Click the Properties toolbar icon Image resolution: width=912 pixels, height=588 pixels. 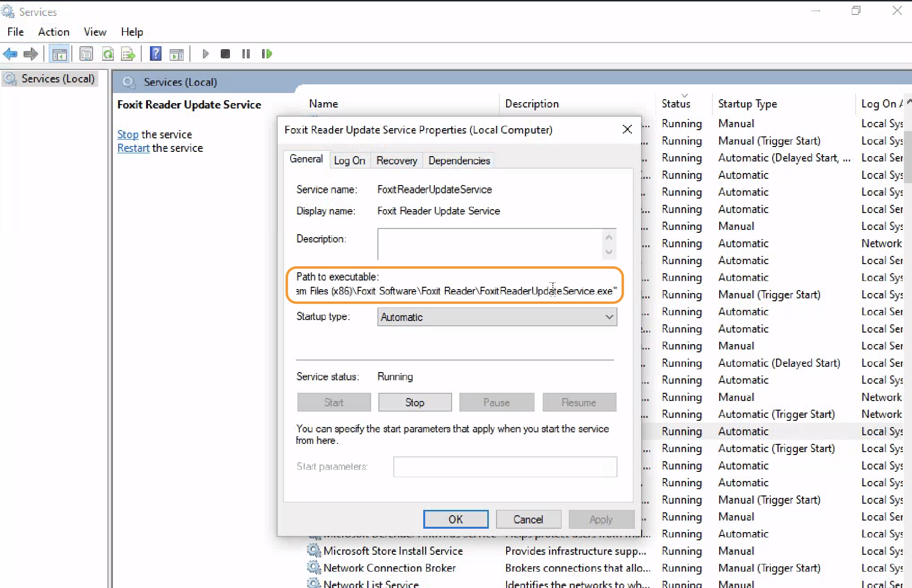coord(86,54)
